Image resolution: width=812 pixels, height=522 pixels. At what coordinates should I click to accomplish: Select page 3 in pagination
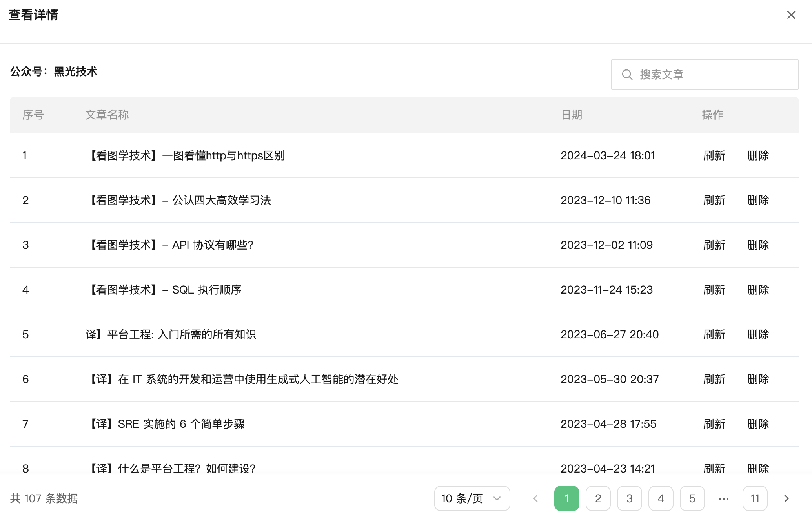(630, 498)
